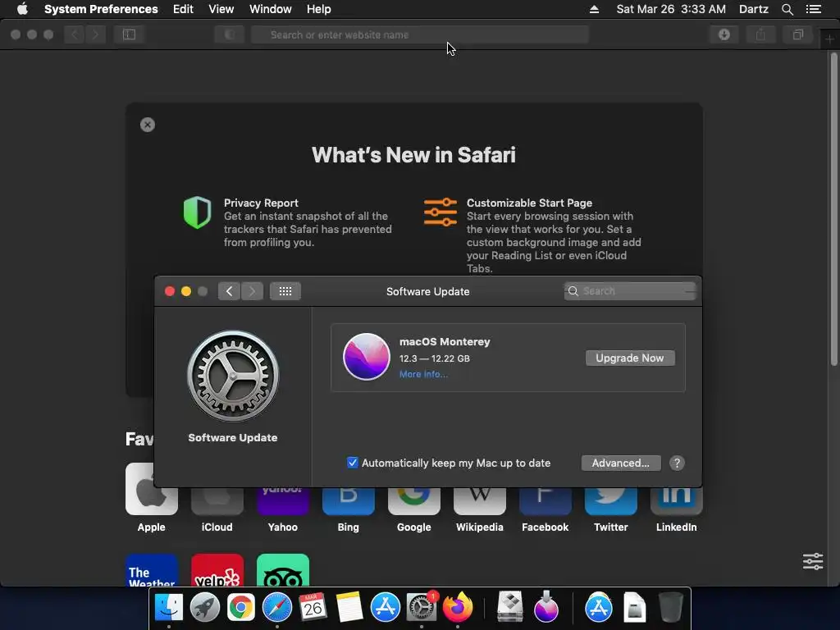The width and height of the screenshot is (840, 630).
Task: Open Safari start page customization sliders
Action: pyautogui.click(x=813, y=561)
